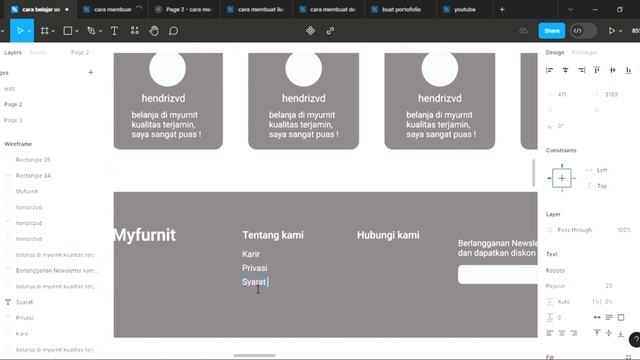Screen dimensions: 640x360
Task: Enable auto height text resizing
Action: pos(609,317)
